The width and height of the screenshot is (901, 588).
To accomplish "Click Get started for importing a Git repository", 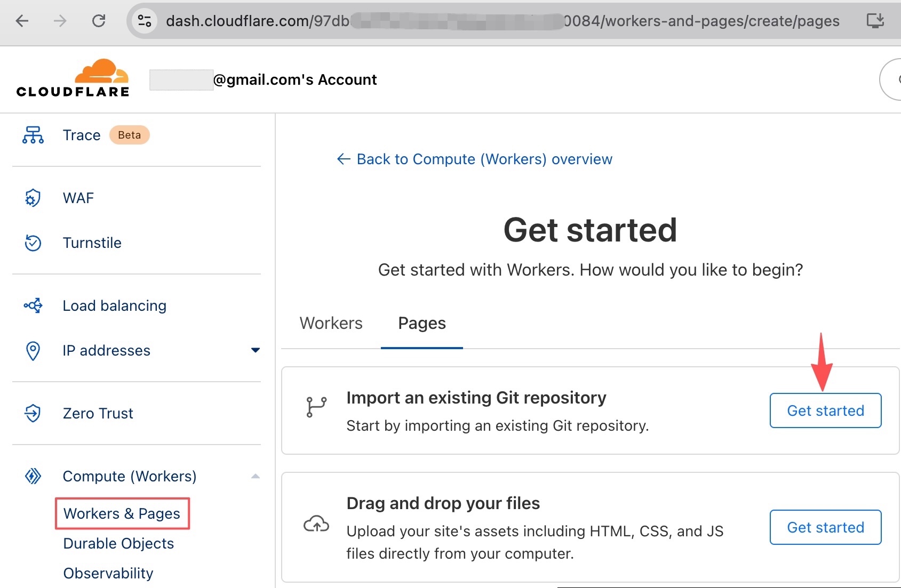I will [x=825, y=410].
